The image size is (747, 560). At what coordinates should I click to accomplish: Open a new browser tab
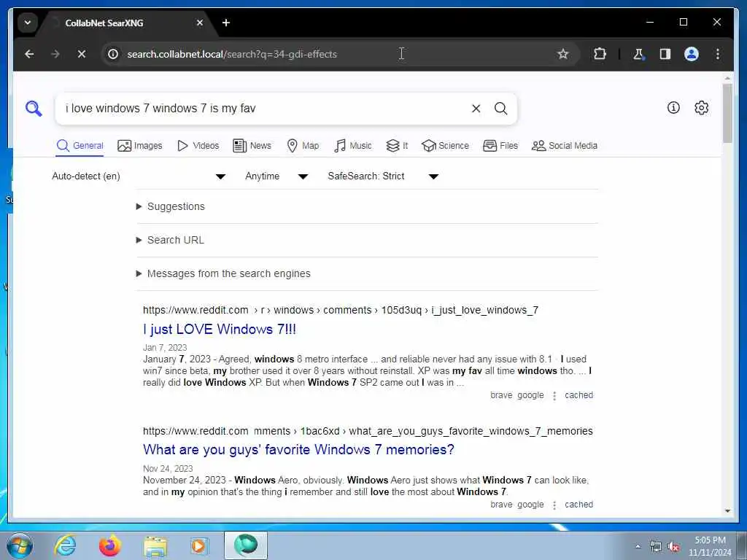point(226,23)
